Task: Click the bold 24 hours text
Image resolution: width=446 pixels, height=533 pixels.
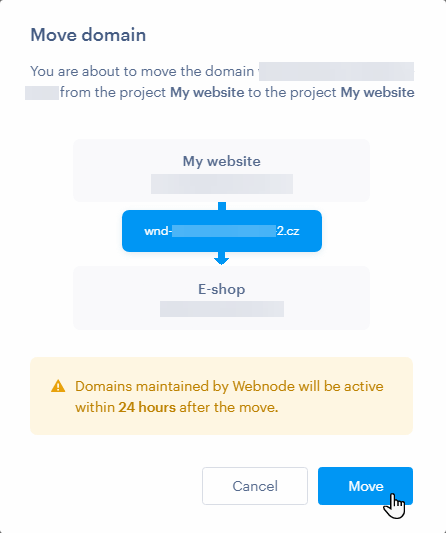Action: (147, 407)
